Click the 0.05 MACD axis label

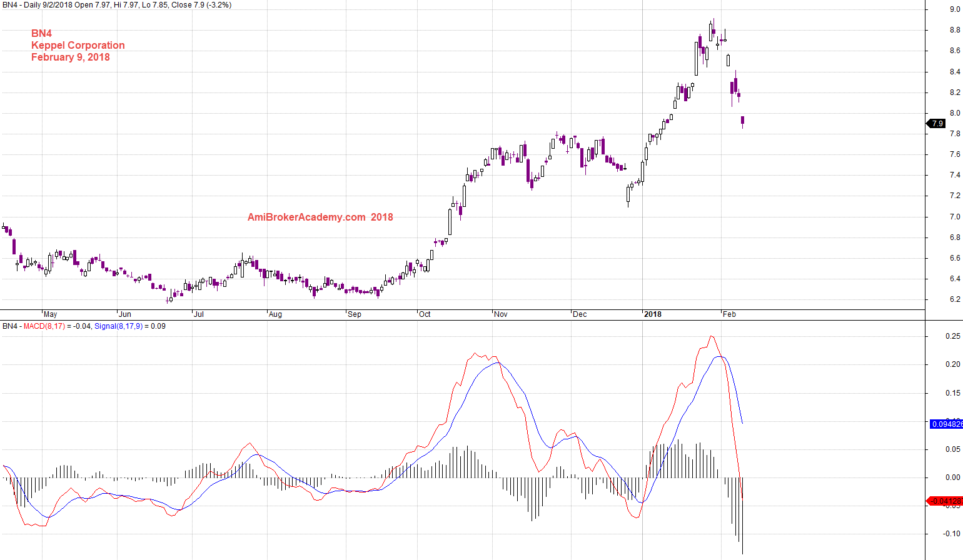pos(953,449)
